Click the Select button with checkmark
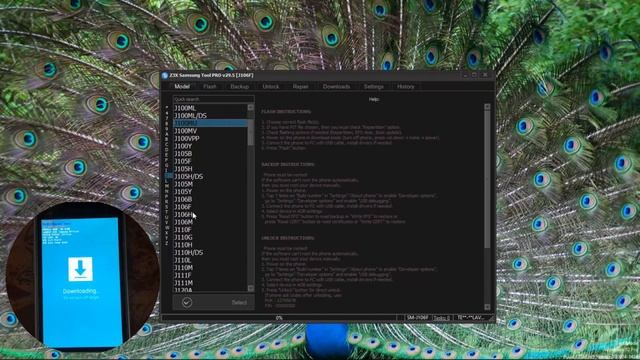Image resolution: width=640 pixels, height=360 pixels. coord(213,302)
